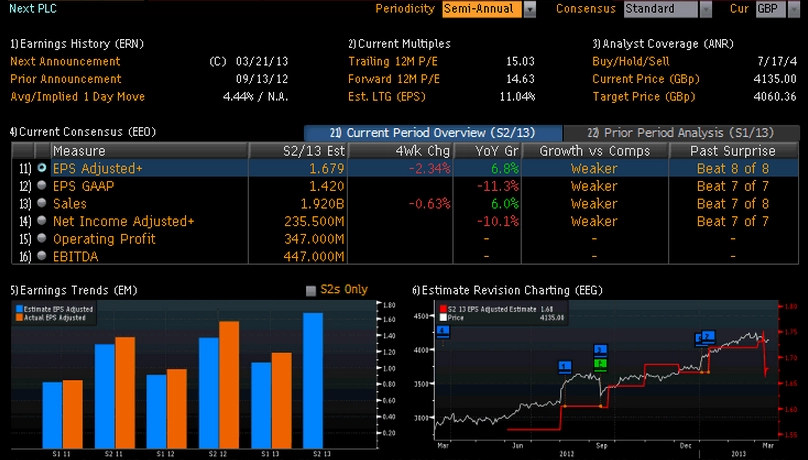Select the Net Income Adjusted+ radio button
Image resolution: width=808 pixels, height=460 pixels.
pyautogui.click(x=42, y=220)
